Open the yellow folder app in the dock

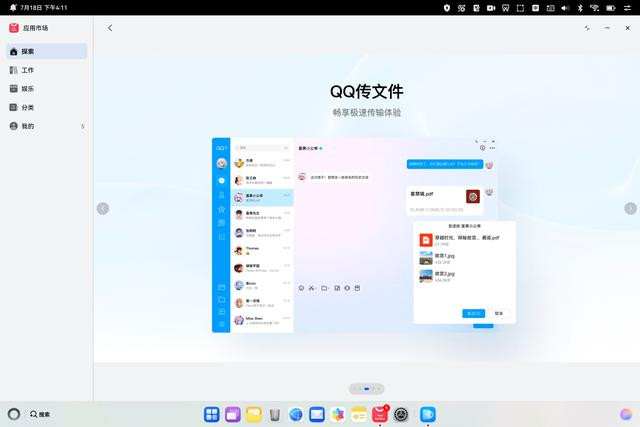(x=253, y=414)
